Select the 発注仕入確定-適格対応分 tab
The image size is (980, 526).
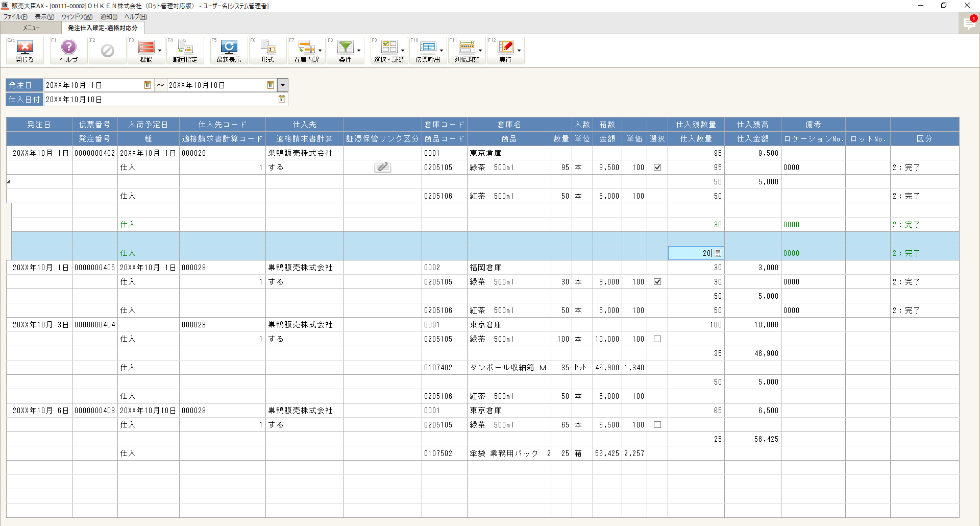[103, 28]
